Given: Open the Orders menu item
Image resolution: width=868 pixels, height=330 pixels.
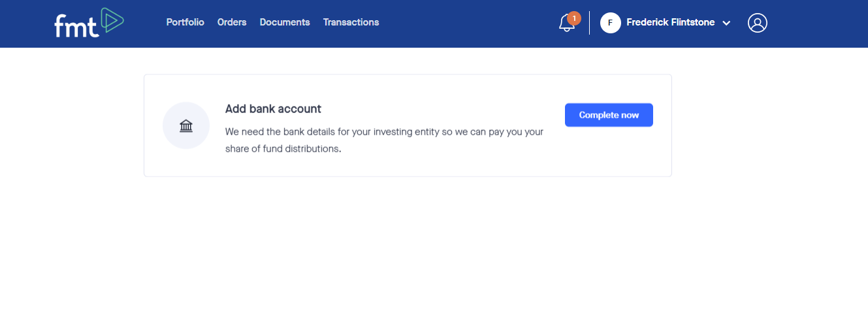Looking at the screenshot, I should click(232, 22).
